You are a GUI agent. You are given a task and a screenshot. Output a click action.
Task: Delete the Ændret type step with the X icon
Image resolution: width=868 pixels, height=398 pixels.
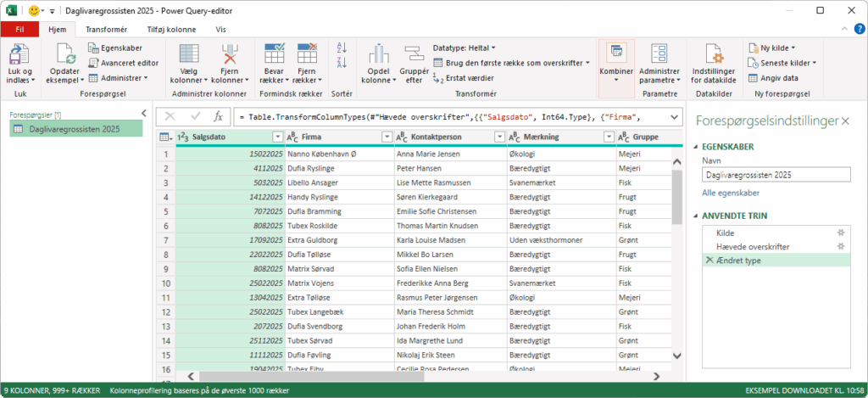[708, 261]
